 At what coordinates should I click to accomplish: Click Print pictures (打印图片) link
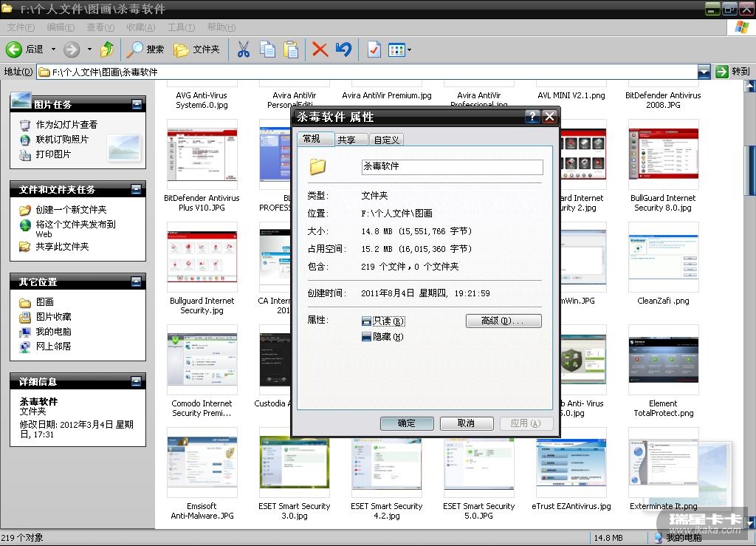tap(53, 154)
